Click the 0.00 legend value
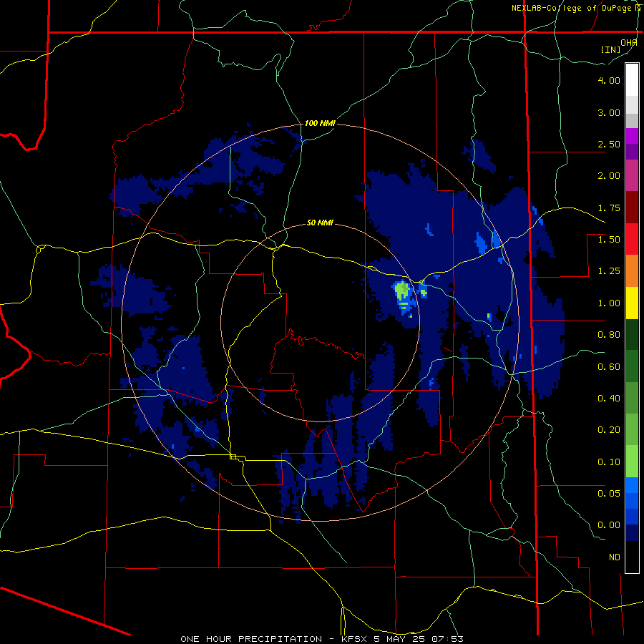This screenshot has width=644, height=644. coord(609,525)
